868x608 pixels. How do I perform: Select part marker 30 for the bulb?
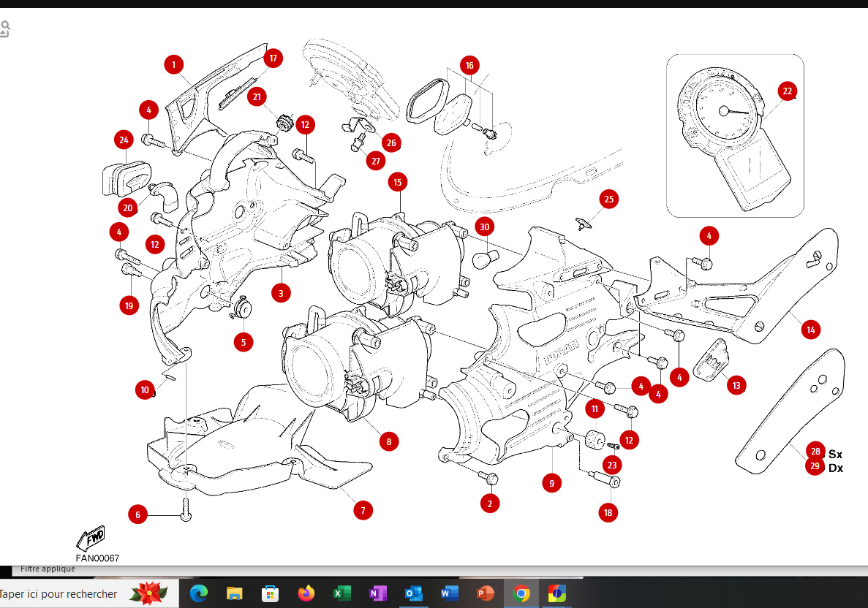(484, 227)
